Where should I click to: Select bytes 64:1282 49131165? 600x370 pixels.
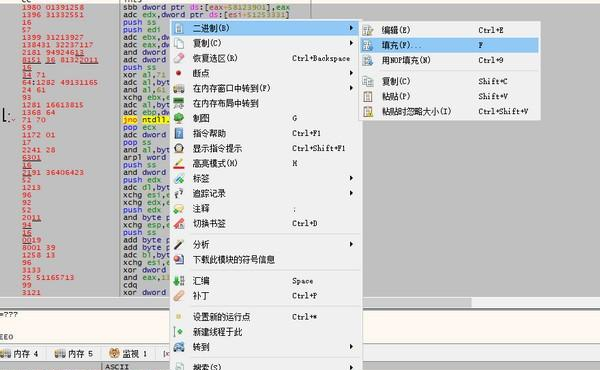[60, 82]
